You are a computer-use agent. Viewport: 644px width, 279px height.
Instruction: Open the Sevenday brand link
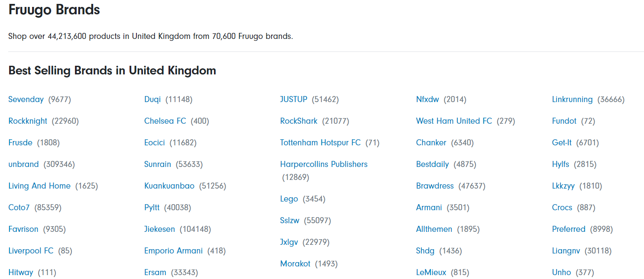pos(26,99)
